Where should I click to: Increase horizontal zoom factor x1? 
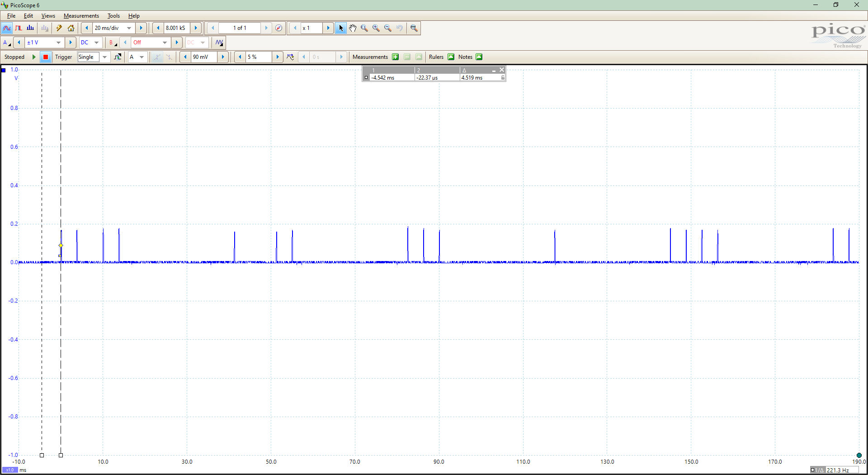[328, 28]
